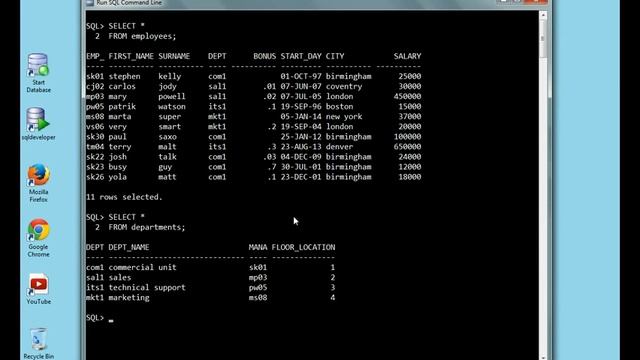640x360 pixels.
Task: Click first name 'josh'
Action: [x=117, y=157]
